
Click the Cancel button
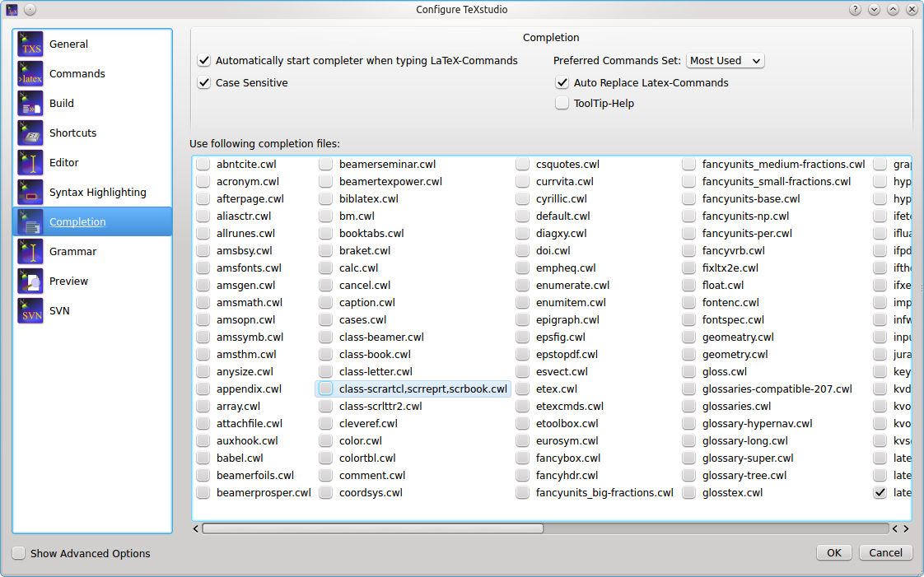pos(885,552)
